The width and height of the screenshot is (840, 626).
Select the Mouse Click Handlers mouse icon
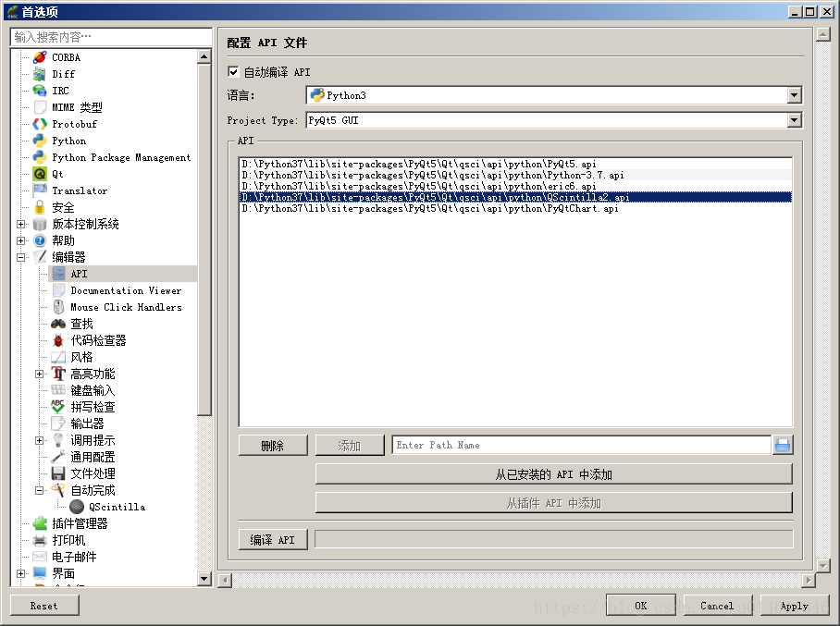coord(58,307)
